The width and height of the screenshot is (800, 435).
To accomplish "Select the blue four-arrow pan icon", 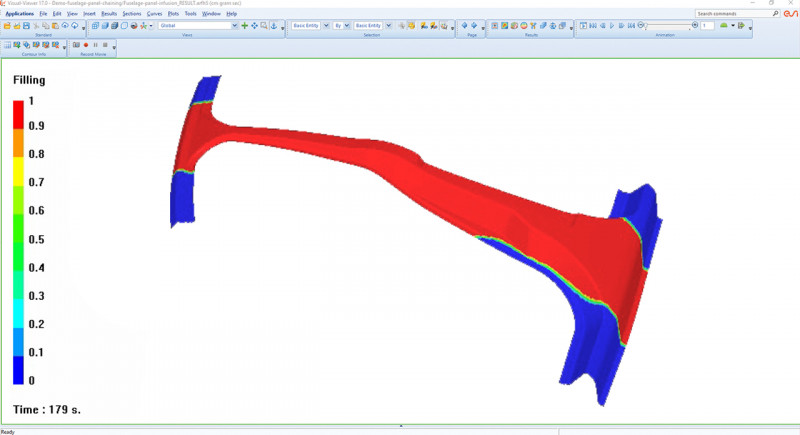I will point(254,25).
